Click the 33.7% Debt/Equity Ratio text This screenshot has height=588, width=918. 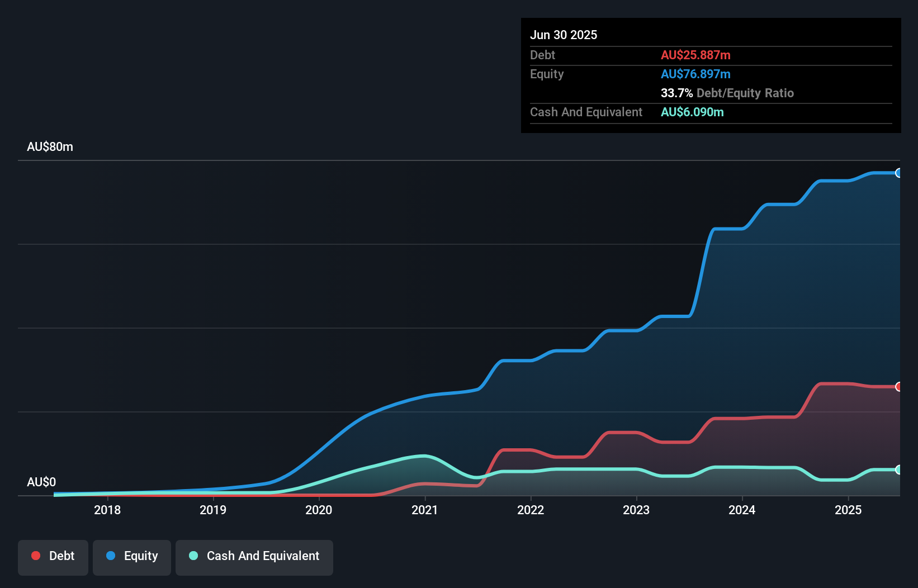(727, 93)
